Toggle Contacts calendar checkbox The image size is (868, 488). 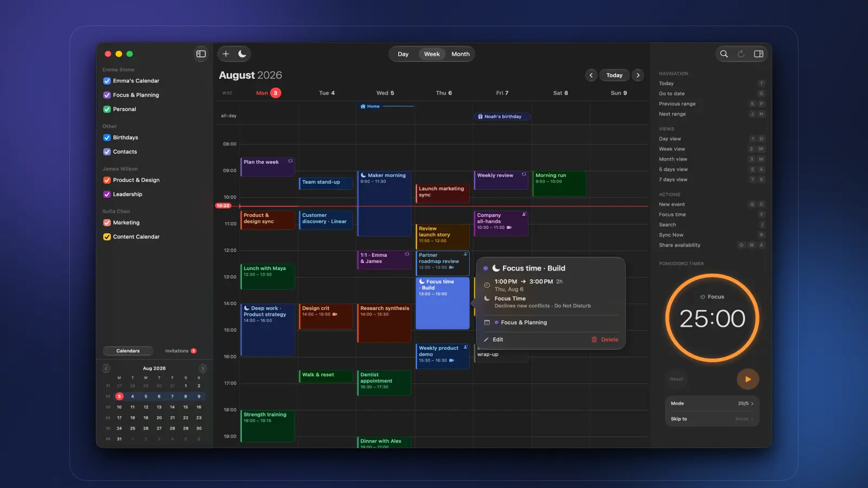(107, 152)
